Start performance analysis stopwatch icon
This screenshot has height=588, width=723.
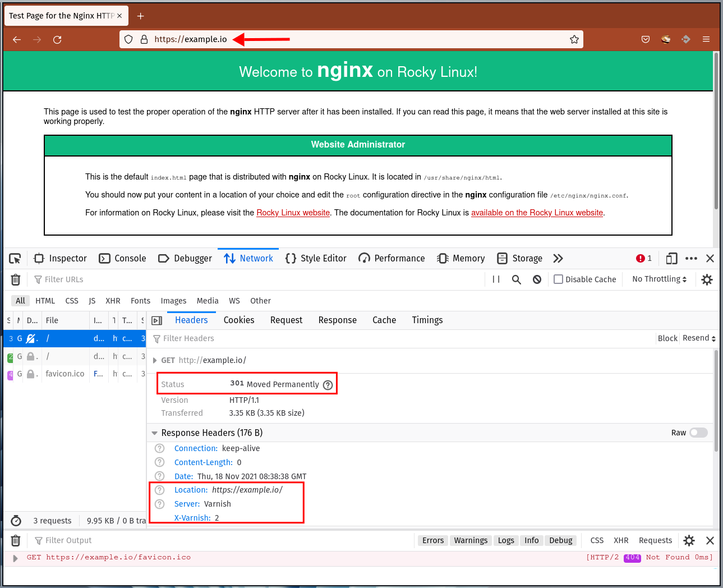click(16, 521)
